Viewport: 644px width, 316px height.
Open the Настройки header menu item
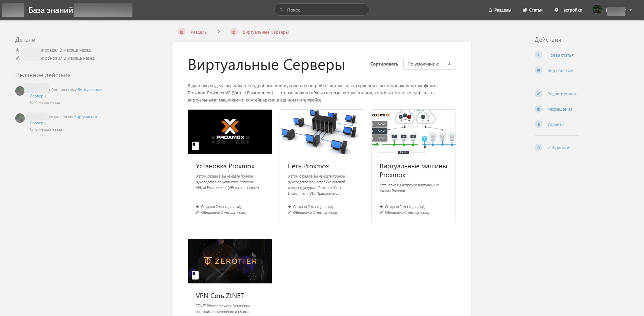click(568, 10)
